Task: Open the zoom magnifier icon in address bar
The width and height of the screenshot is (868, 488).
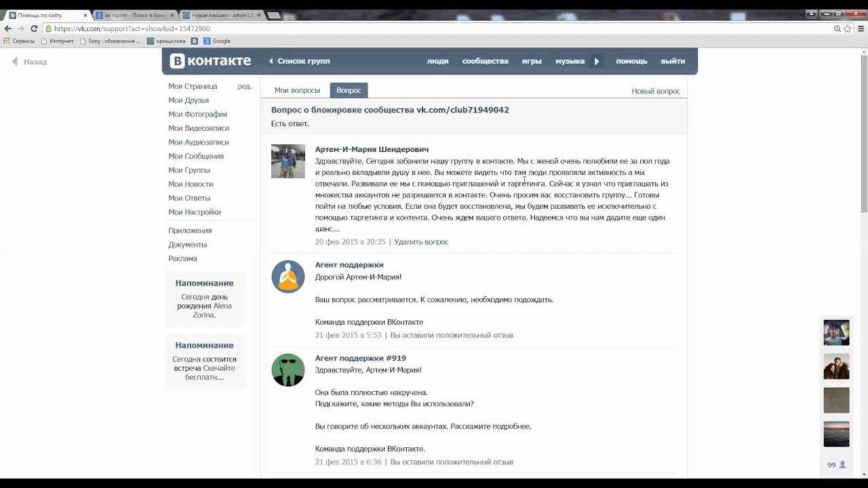Action: click(x=837, y=28)
